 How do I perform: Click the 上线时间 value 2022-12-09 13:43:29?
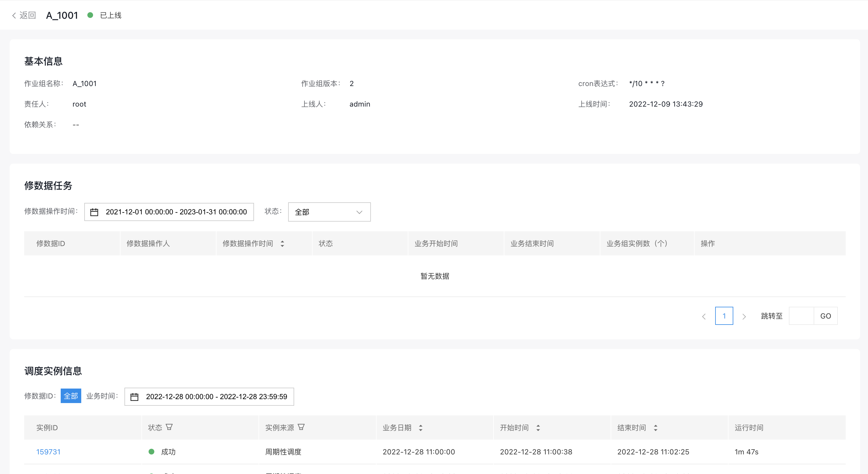(666, 104)
